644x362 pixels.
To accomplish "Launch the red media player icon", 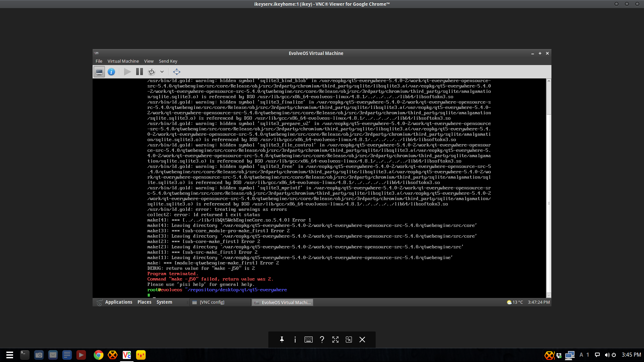I will (81, 355).
